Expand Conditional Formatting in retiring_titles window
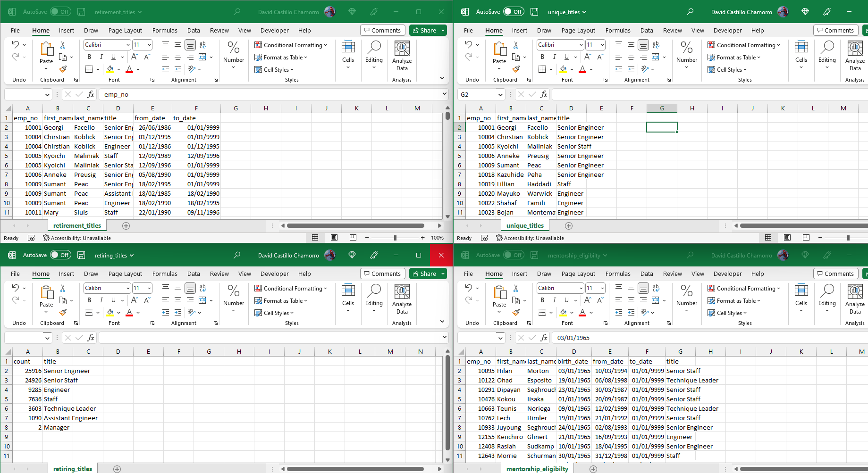This screenshot has width=868, height=473. [x=291, y=288]
